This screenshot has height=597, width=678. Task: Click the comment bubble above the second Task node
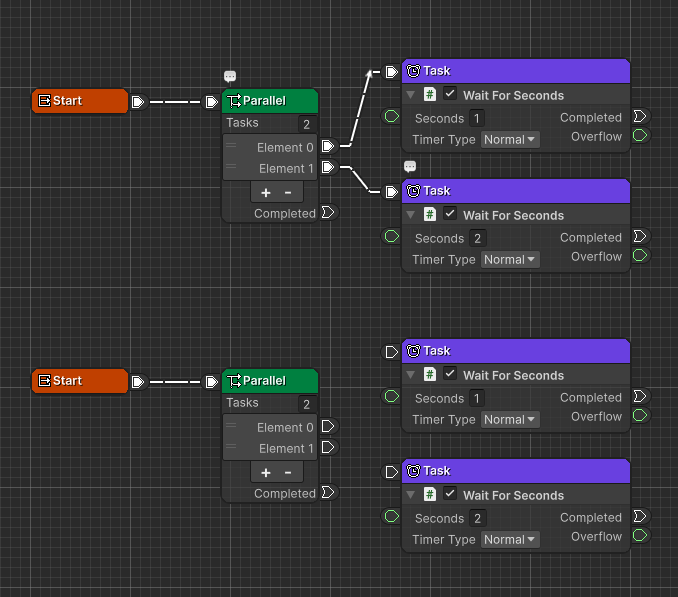point(409,166)
